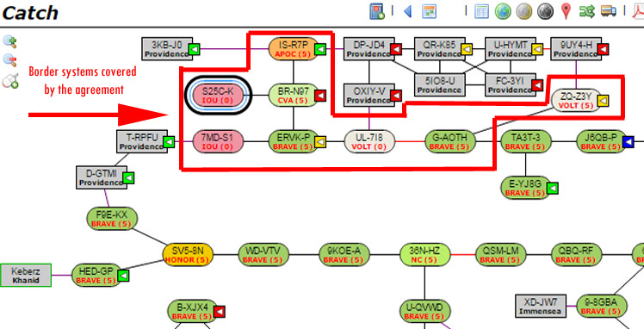The height and width of the screenshot is (329, 644).
Task: Select the U-QVWD BRAVE system
Action: point(424,311)
